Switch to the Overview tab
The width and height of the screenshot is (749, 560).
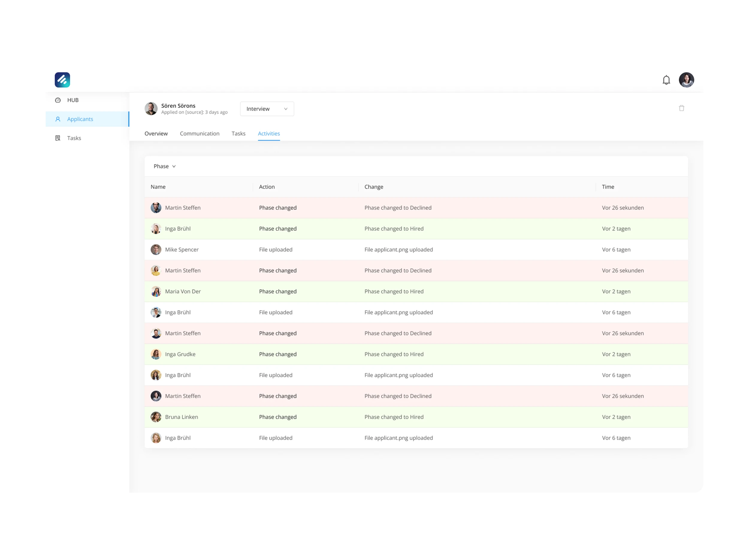(156, 133)
